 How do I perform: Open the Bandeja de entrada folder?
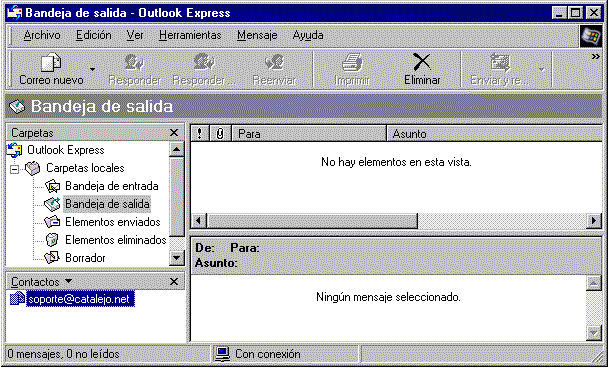(112, 186)
